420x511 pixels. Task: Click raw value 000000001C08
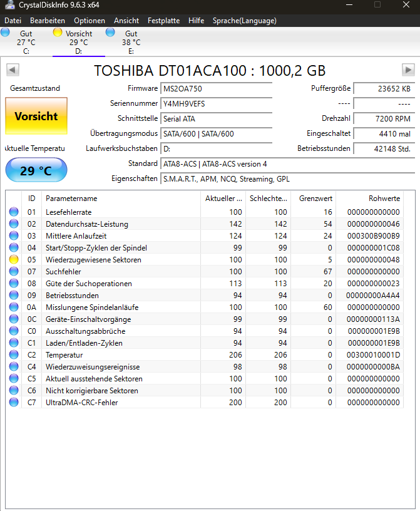coord(374,248)
